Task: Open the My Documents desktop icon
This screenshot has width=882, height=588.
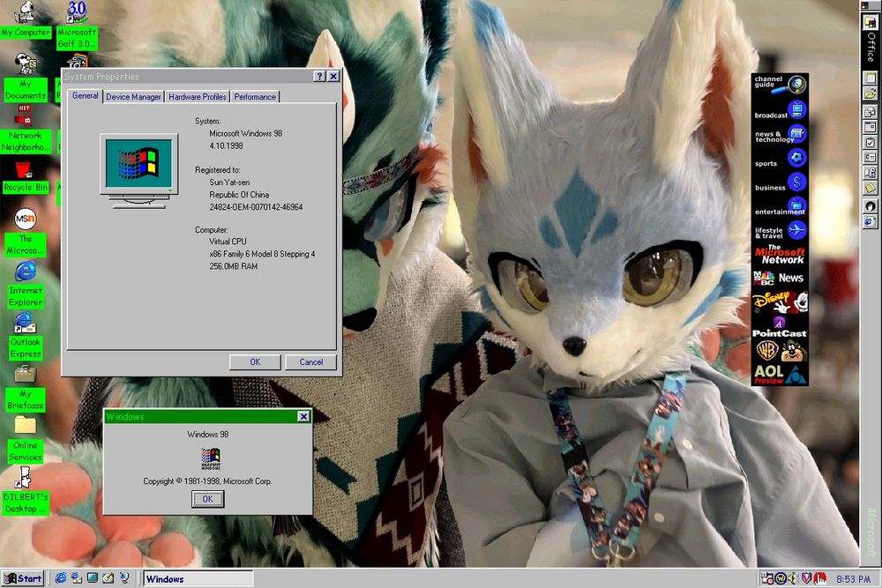Action: click(x=26, y=78)
